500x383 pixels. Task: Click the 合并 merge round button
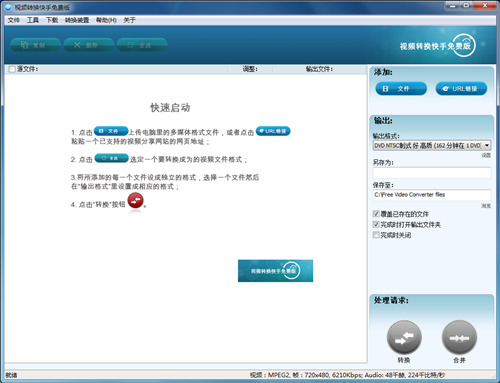click(459, 337)
